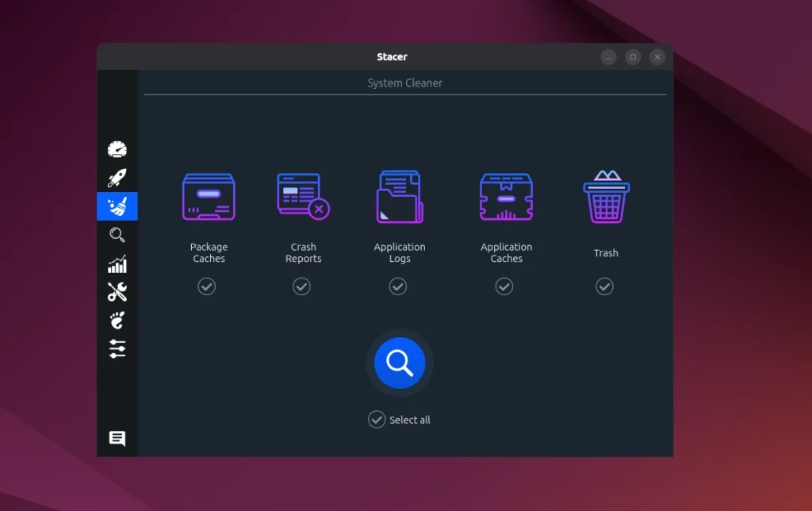Open the Search page from the sidebar
The image size is (812, 511).
(117, 235)
